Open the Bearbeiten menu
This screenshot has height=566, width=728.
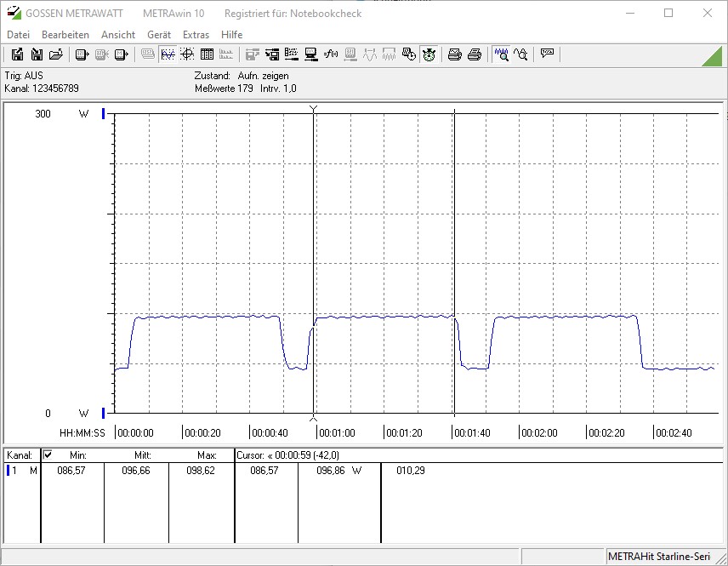click(65, 35)
